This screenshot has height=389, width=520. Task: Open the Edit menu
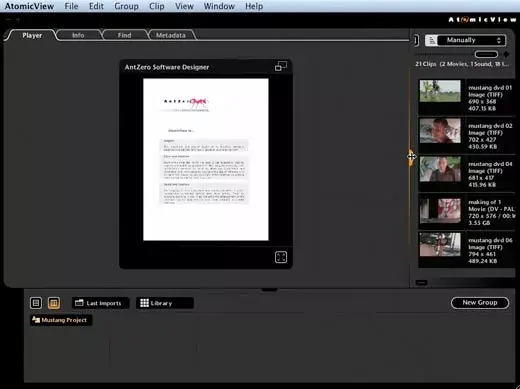96,6
